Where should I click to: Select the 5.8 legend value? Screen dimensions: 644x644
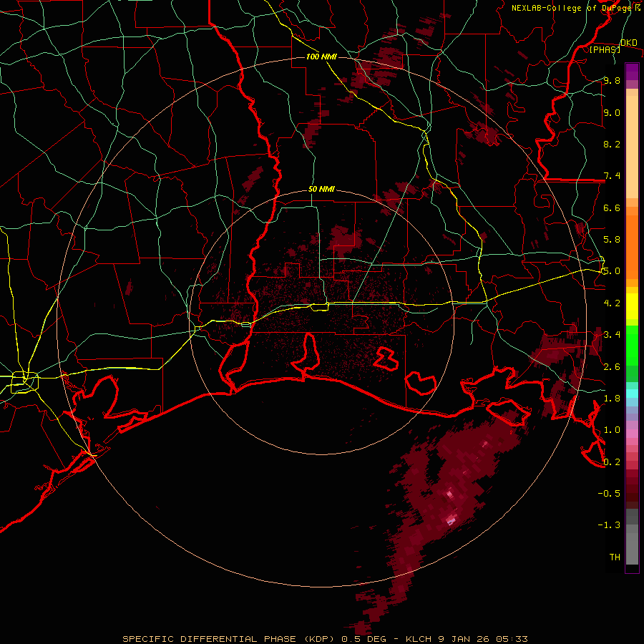pyautogui.click(x=612, y=239)
